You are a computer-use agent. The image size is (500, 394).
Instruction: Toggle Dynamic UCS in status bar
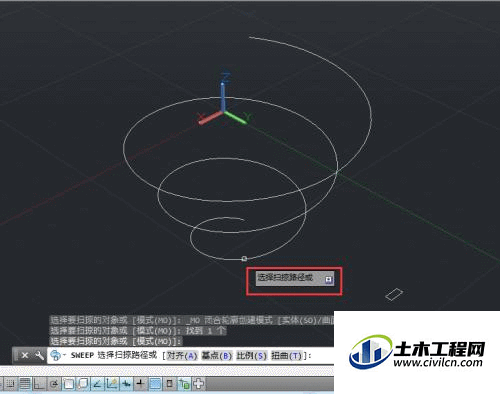click(x=112, y=384)
